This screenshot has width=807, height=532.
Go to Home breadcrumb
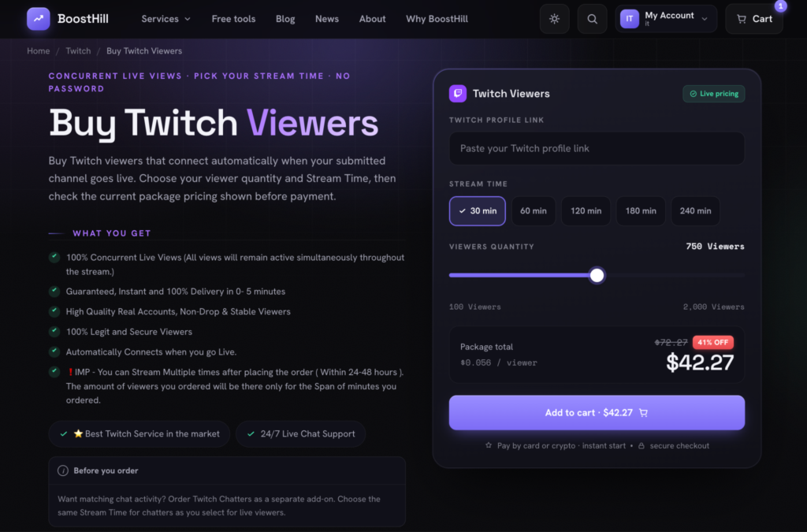click(x=39, y=51)
